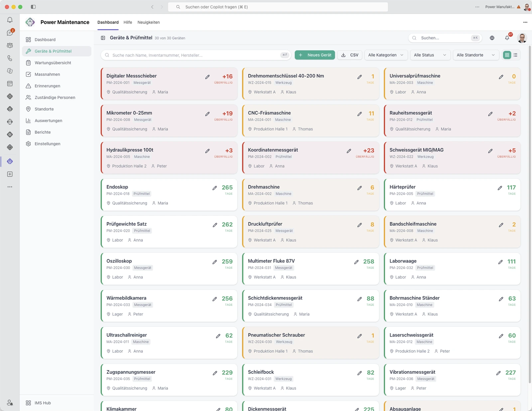Click header Suchen... search box
Screen dimensions: 532x411
445,38
